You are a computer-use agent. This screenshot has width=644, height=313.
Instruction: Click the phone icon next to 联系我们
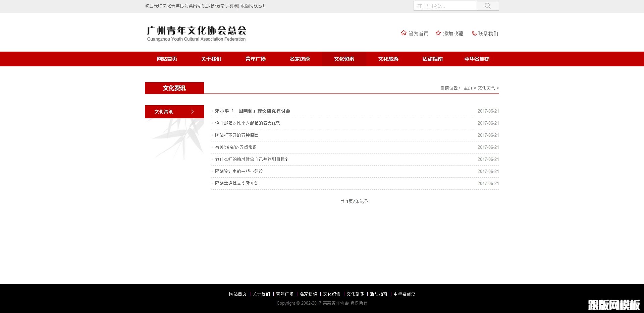(x=474, y=33)
